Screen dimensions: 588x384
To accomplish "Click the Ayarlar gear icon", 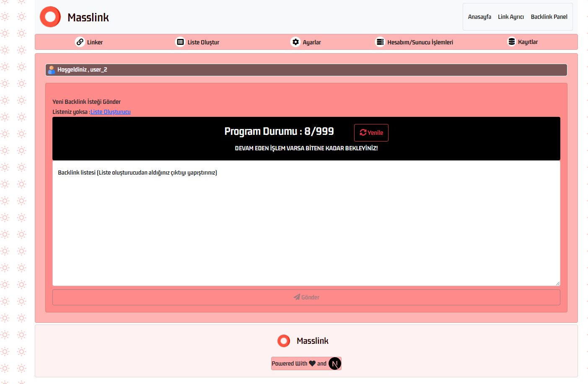I will (295, 42).
